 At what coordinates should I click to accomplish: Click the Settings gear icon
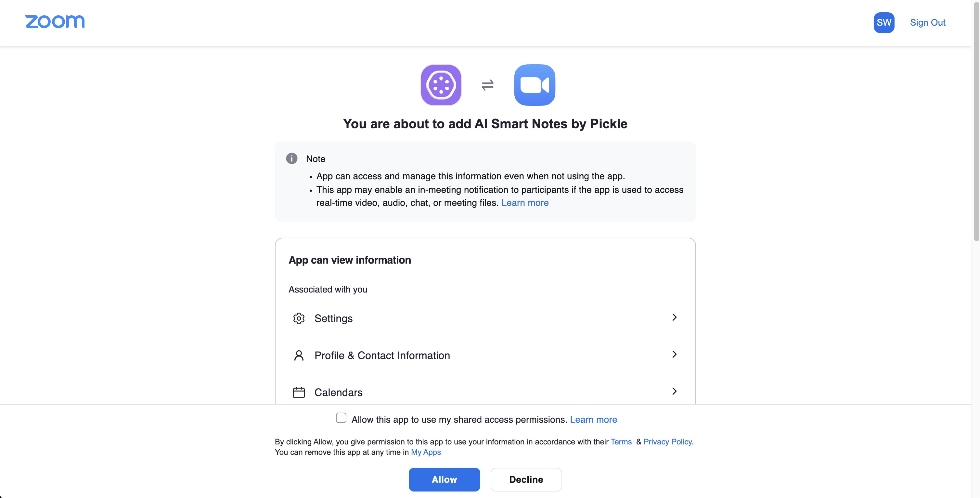pos(299,318)
